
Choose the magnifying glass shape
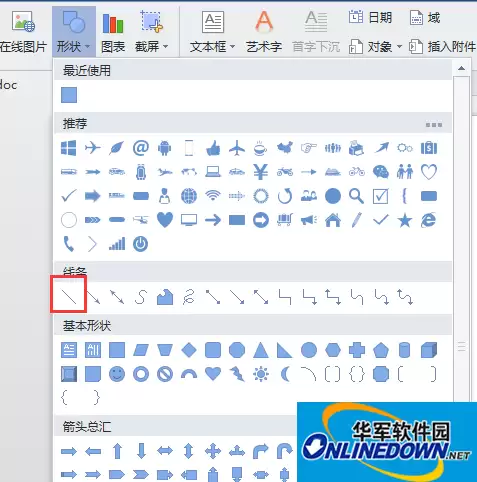[x=356, y=196]
